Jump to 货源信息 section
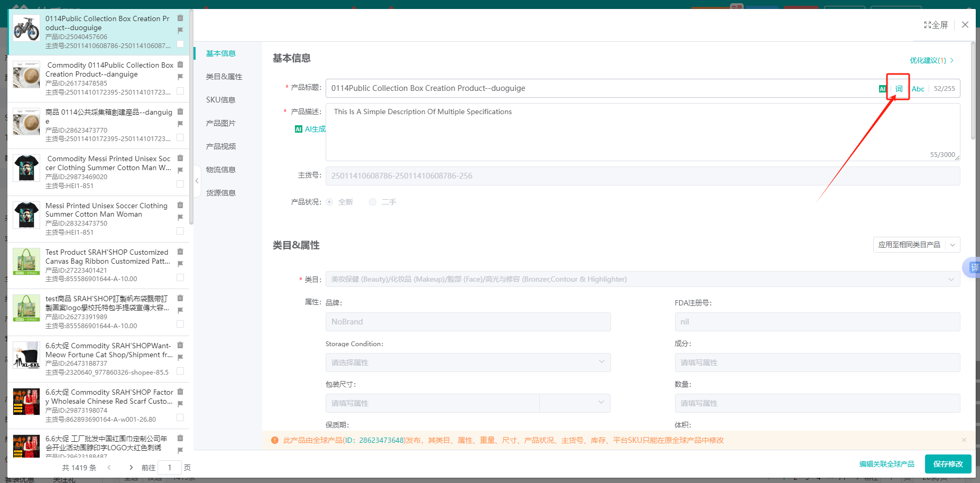Image resolution: width=980 pixels, height=483 pixels. click(x=221, y=193)
